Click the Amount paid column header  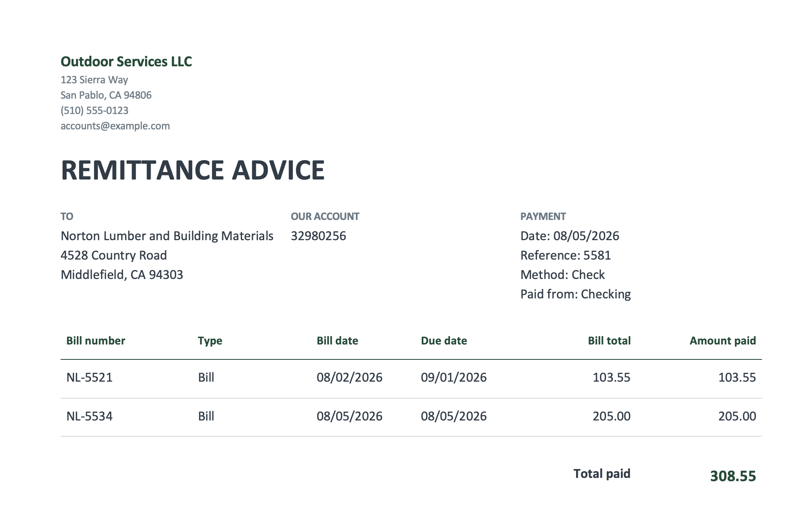723,341
